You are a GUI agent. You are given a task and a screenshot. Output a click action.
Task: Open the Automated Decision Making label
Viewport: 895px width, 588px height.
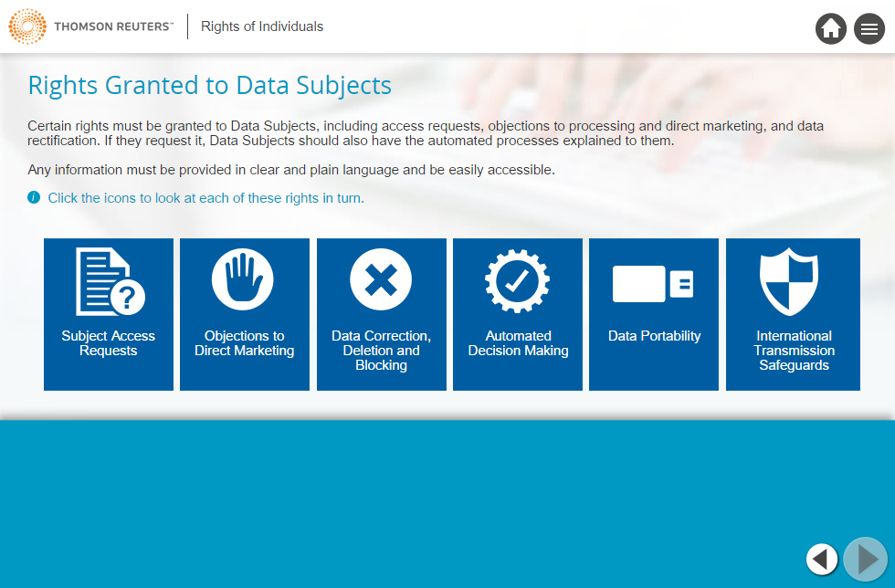[518, 343]
